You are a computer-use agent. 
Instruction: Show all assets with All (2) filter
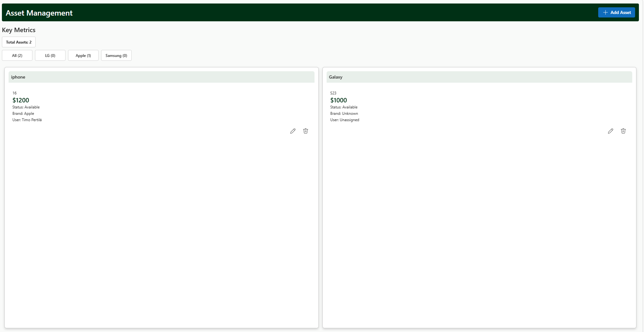[17, 55]
